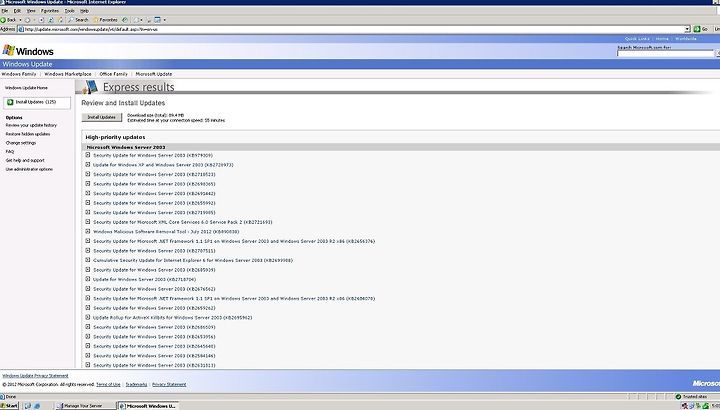
Task: Open the View menu
Action: tap(31, 11)
